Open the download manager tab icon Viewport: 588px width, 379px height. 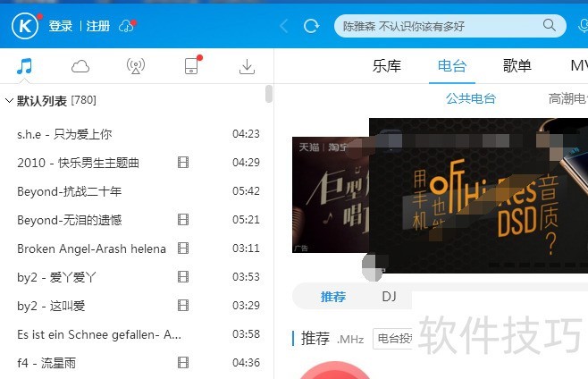(x=247, y=67)
